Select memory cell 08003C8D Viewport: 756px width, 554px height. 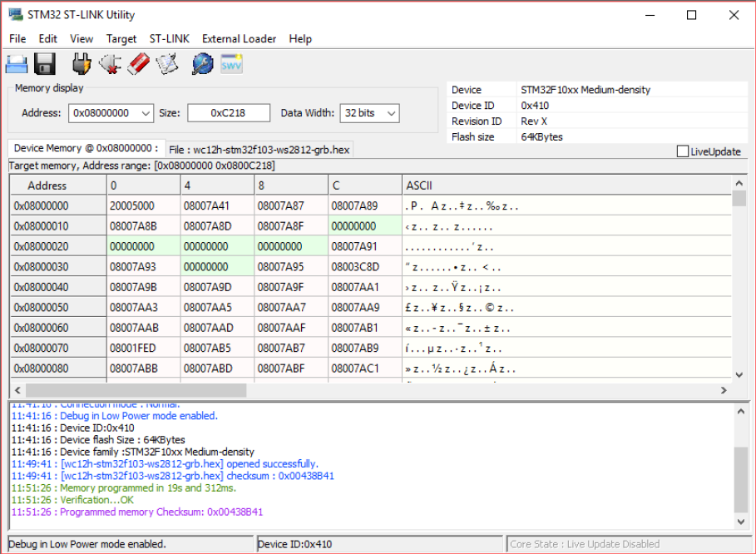click(x=365, y=267)
